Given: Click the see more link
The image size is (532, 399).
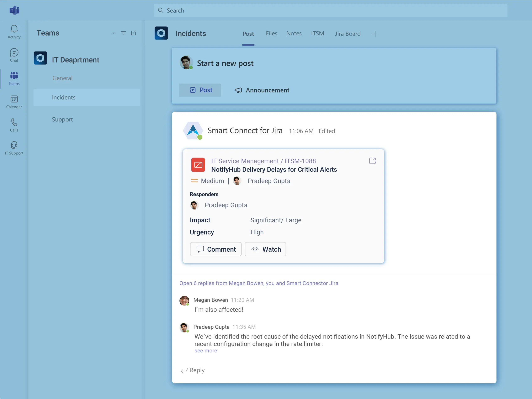Looking at the screenshot, I should (x=206, y=351).
